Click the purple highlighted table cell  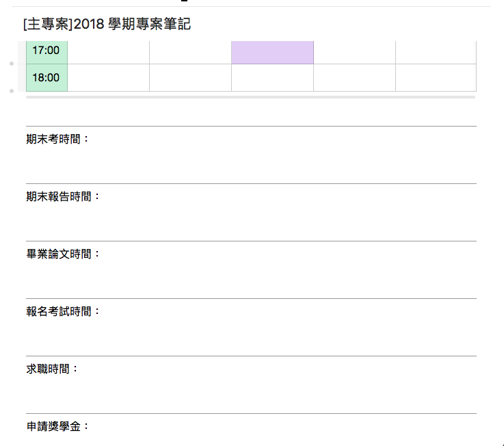coord(272,52)
